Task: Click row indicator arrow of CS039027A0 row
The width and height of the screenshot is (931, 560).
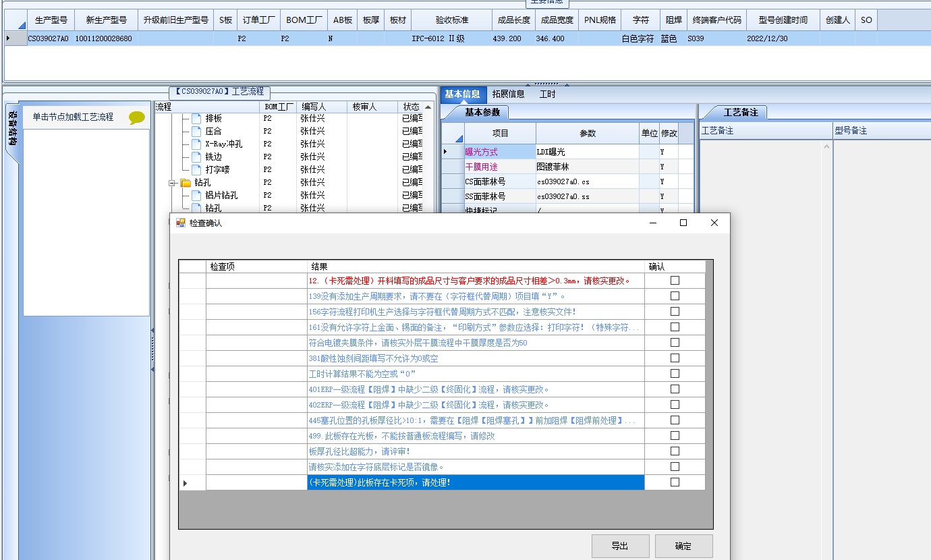Action: point(9,38)
